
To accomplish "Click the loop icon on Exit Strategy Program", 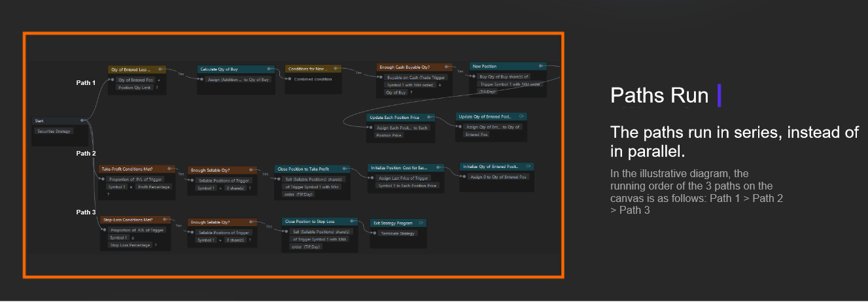I will tap(421, 223).
